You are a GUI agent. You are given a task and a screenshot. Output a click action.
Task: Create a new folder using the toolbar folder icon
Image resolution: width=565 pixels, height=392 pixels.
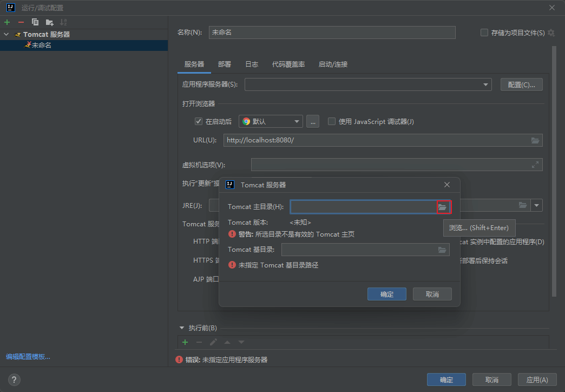[x=49, y=22]
